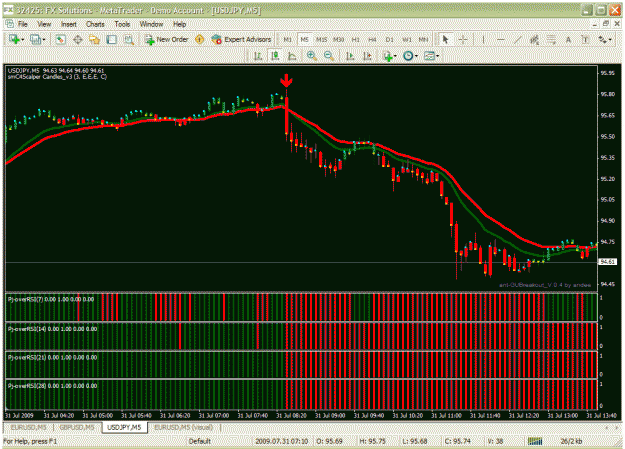625x449 pixels.
Task: Expand the Profiles dropdown arrow
Action: pyautogui.click(x=44, y=40)
